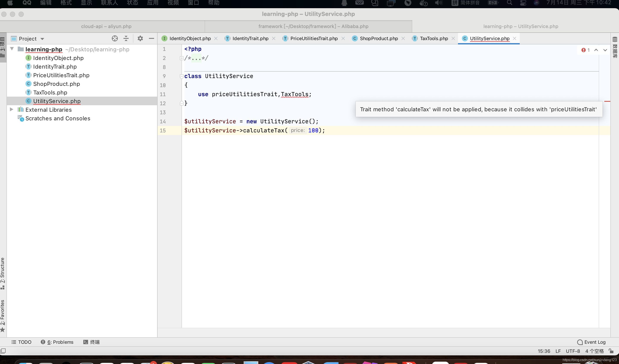Go to previous highlighted error
Screen dimensions: 619x364
coord(596,50)
